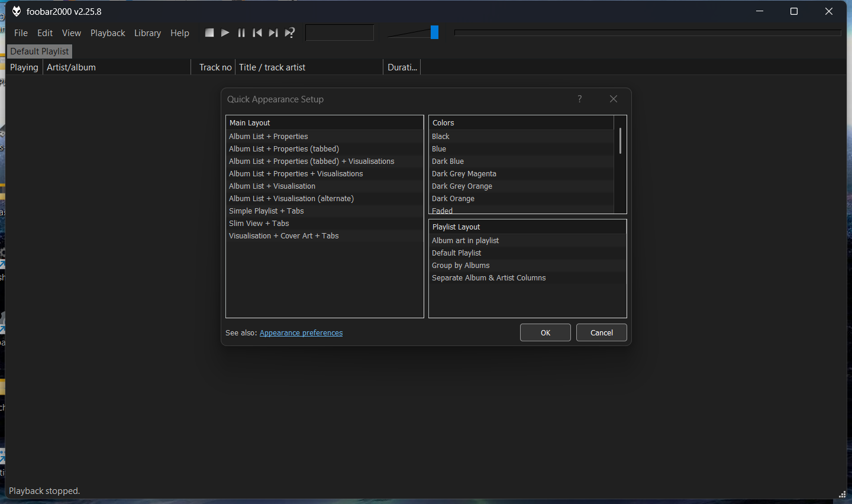Select Simple Playlist + Tabs layout
Viewport: 852px width, 504px height.
[x=266, y=211]
